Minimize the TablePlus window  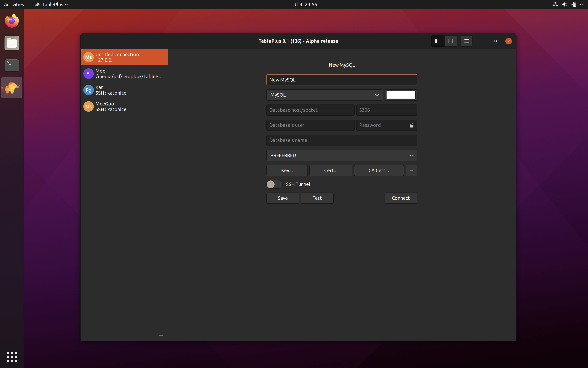(x=482, y=41)
